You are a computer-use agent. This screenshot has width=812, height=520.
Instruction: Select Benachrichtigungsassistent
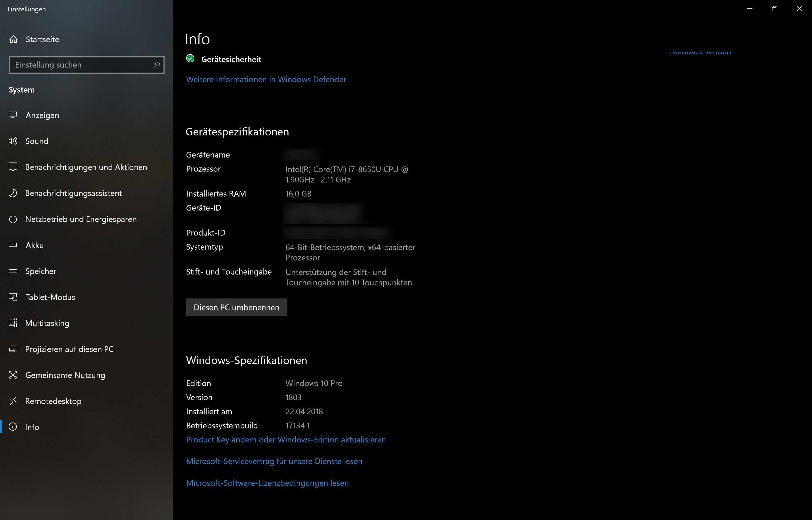pyautogui.click(x=86, y=193)
